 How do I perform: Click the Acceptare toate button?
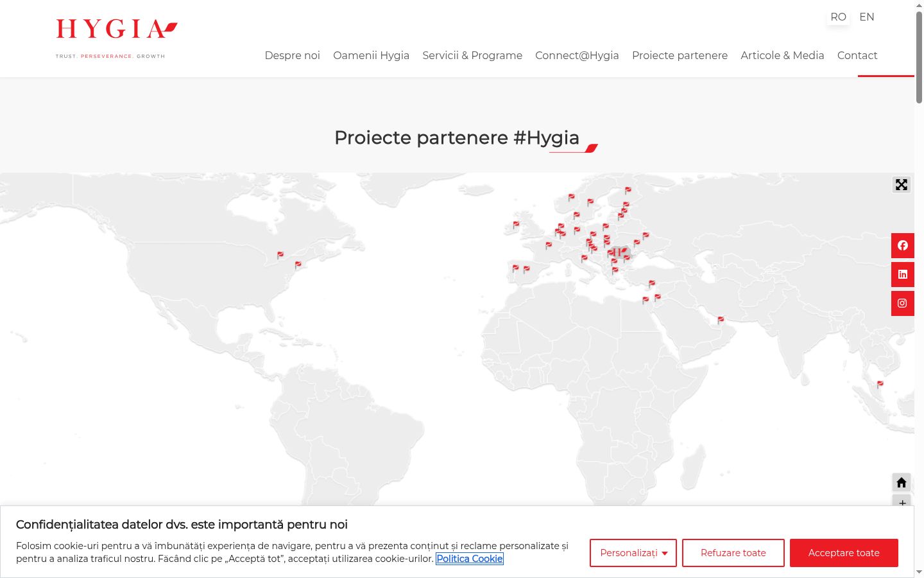(x=844, y=553)
